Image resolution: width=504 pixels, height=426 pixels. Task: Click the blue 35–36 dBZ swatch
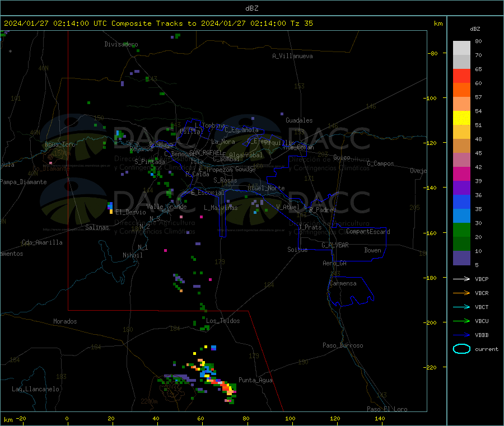(461, 202)
